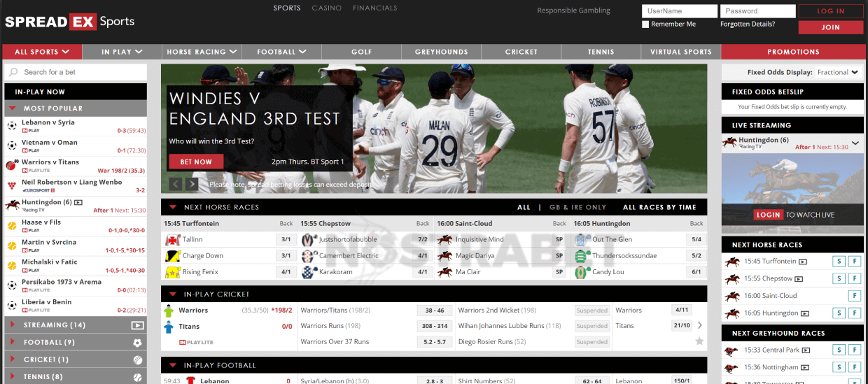Open the In Play dropdown menu
The width and height of the screenshot is (868, 384).
pyautogui.click(x=122, y=52)
